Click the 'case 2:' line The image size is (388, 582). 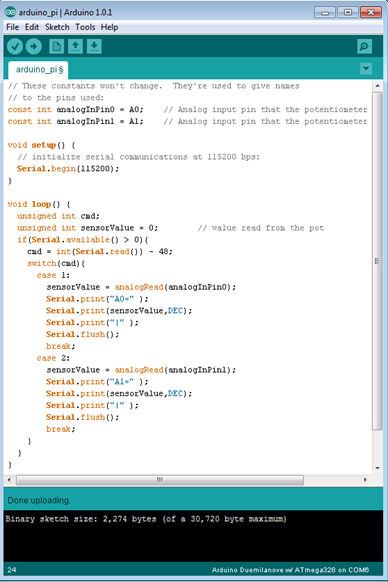pos(53,358)
